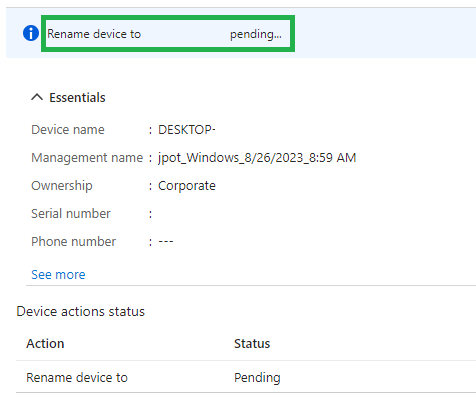The height and width of the screenshot is (405, 476).
Task: Collapse the Essentials section chevron
Action: [x=37, y=97]
